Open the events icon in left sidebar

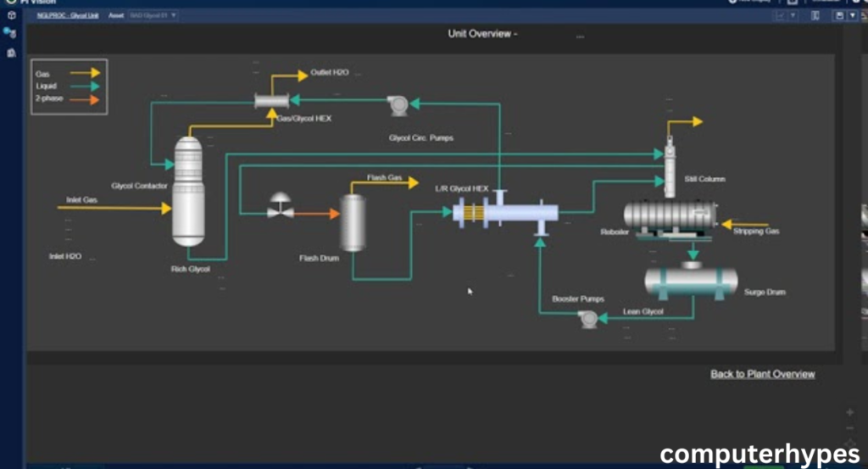point(11,53)
